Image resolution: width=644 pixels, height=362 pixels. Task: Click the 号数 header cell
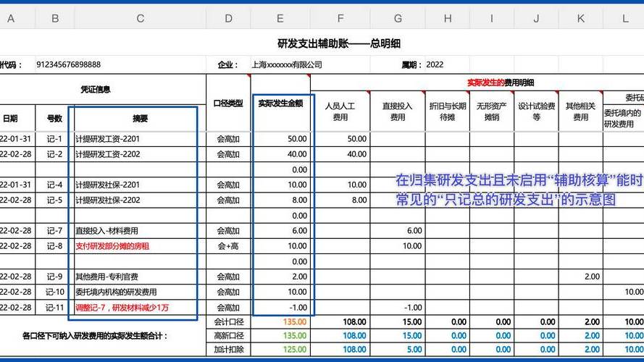(55, 118)
